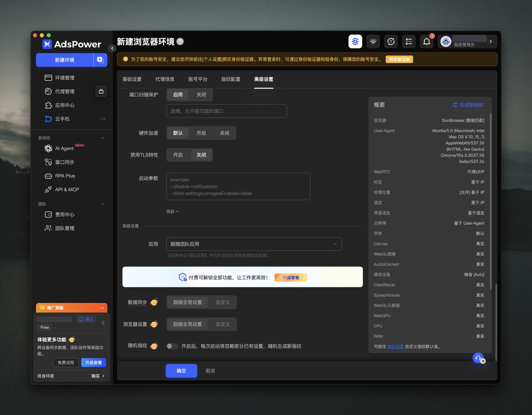Switch to the 指纹配置 tab
The height and width of the screenshot is (415, 532).
231,79
